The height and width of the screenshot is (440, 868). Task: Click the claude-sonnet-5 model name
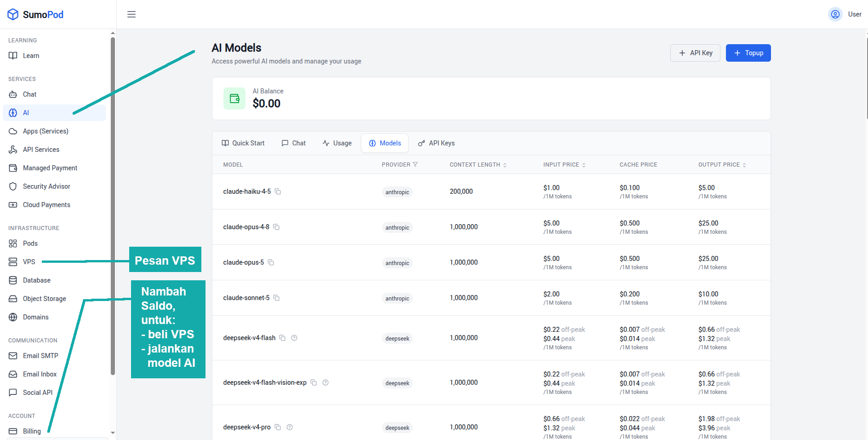pos(246,298)
